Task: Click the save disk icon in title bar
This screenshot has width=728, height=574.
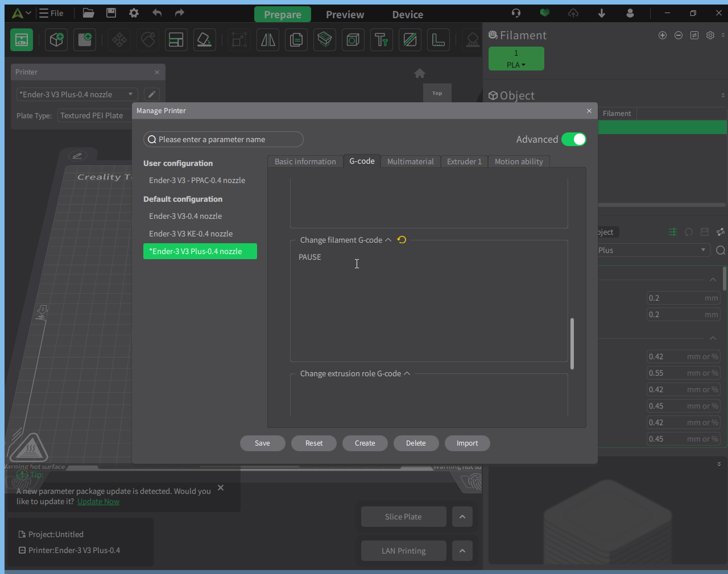Action: pos(111,13)
